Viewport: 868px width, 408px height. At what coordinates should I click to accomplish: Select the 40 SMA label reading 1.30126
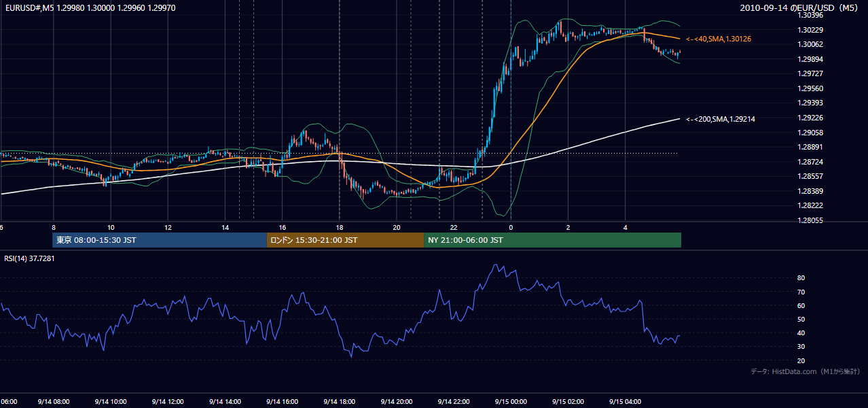click(719, 39)
